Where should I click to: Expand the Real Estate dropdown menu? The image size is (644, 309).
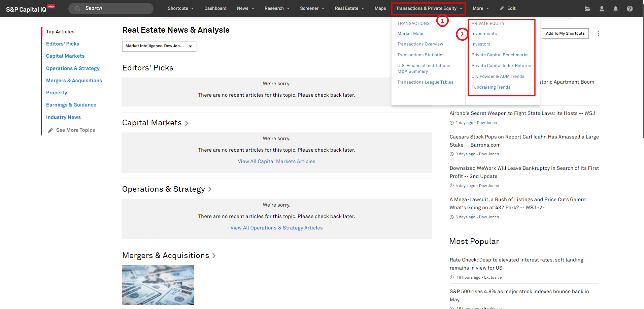[349, 8]
